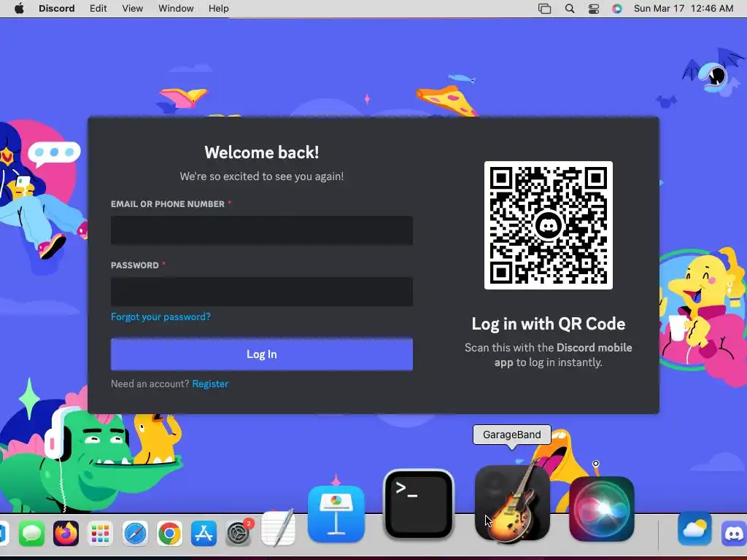The height and width of the screenshot is (560, 747).
Task: Launch Firefox from the dock
Action: click(66, 533)
